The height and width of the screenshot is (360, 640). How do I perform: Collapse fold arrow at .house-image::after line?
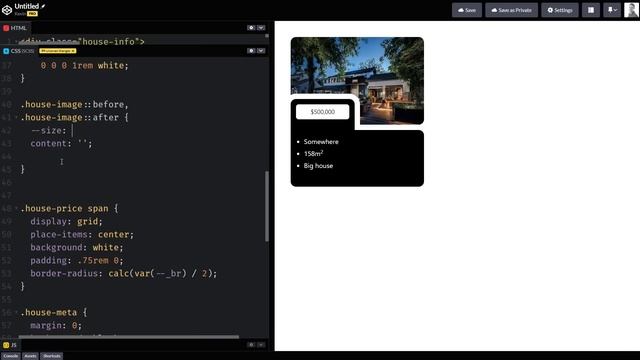(x=16, y=118)
